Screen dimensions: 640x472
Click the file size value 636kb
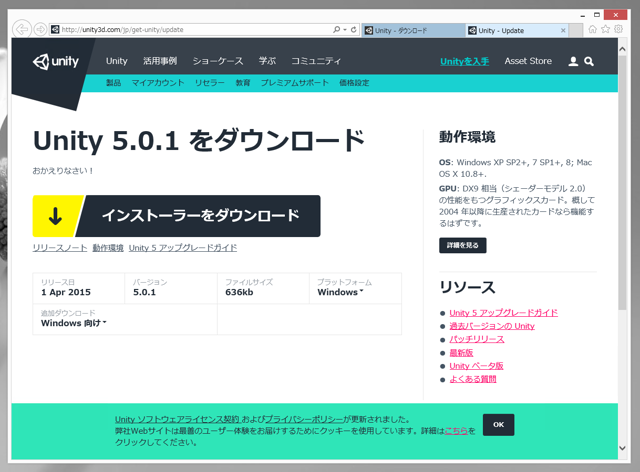(239, 292)
